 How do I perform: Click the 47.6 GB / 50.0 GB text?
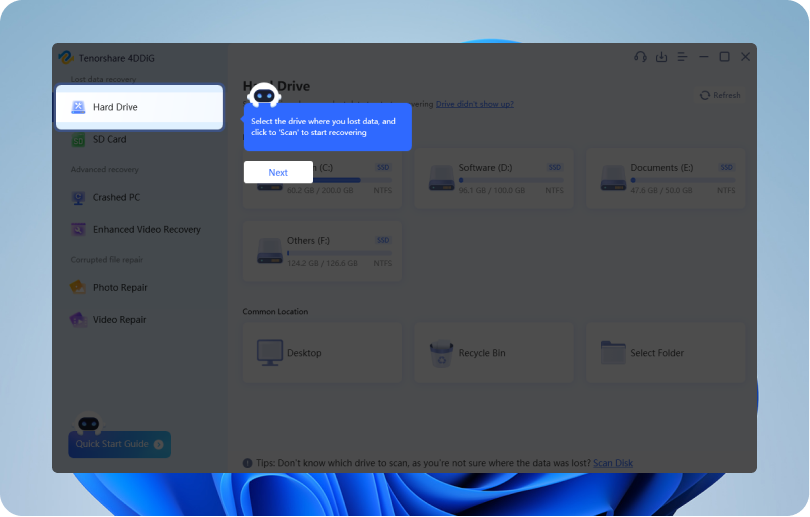[x=661, y=191]
